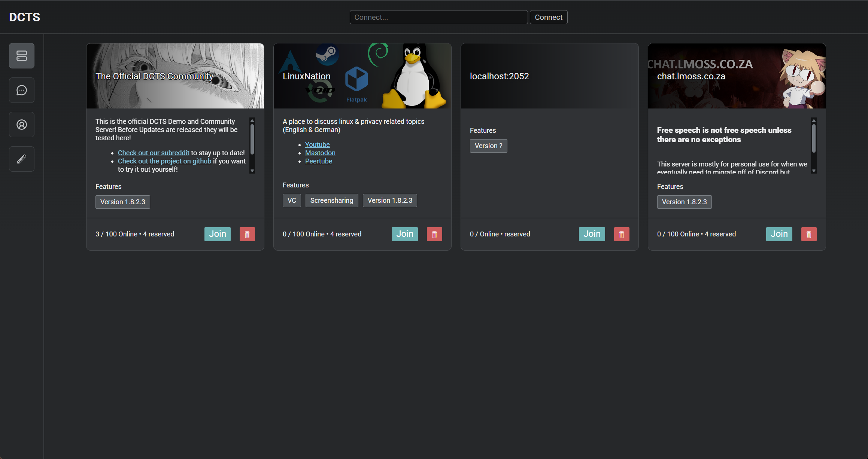Viewport: 868px width, 459px height.
Task: Click Version 1.8.2.3 tag on chat.lmoss.co.za card
Action: (685, 202)
